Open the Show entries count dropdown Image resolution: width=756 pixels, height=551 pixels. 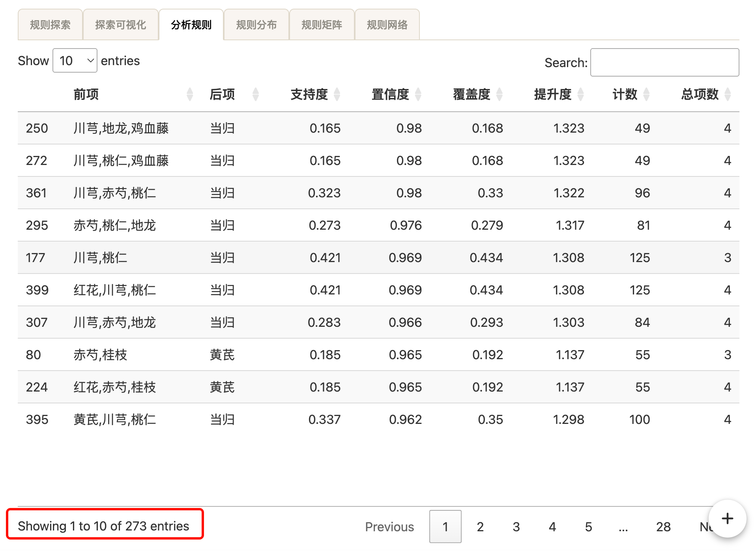75,60
